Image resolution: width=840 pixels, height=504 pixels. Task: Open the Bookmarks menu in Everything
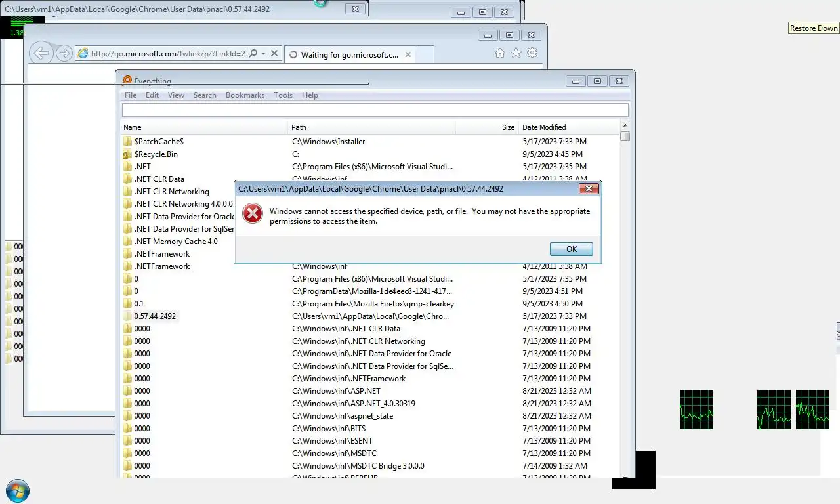(x=245, y=95)
